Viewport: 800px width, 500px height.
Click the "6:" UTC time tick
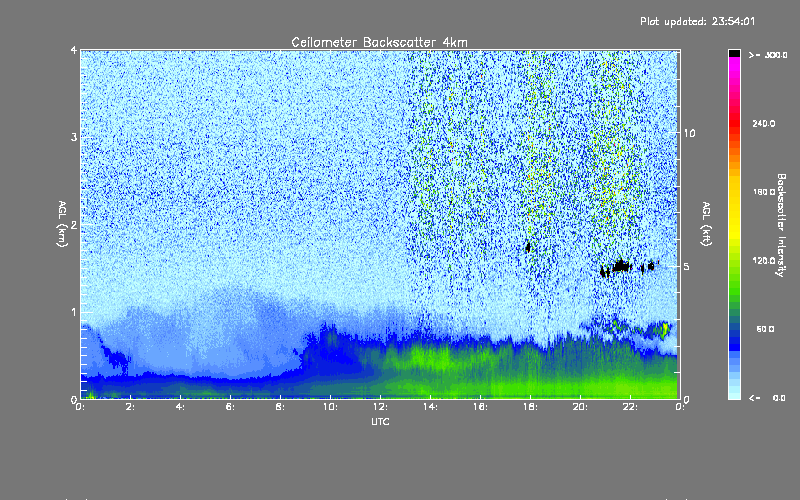point(231,407)
